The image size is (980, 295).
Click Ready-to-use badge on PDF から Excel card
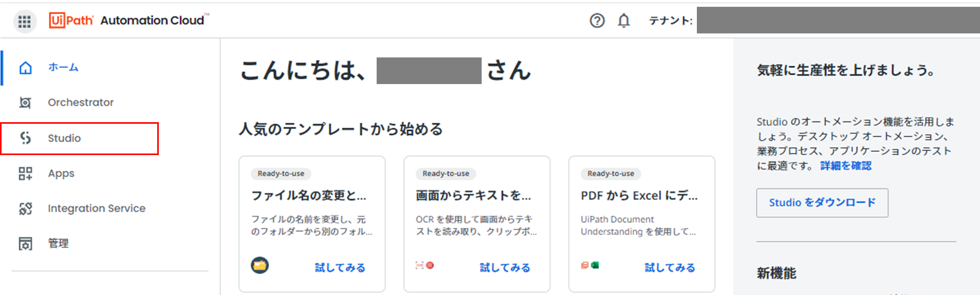point(611,174)
